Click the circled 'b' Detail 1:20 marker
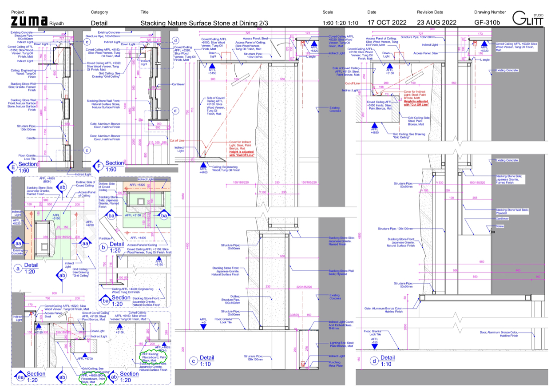The height and width of the screenshot is (392, 555). click(103, 247)
